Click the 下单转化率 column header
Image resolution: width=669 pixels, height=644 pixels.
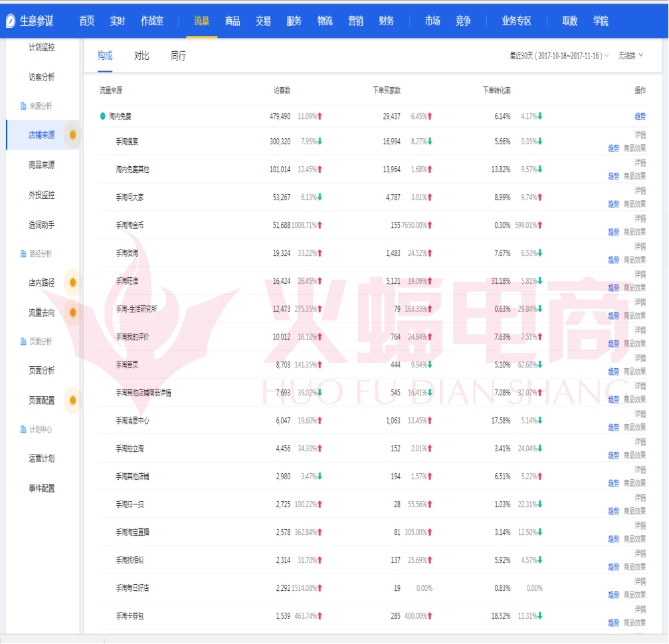pos(497,90)
